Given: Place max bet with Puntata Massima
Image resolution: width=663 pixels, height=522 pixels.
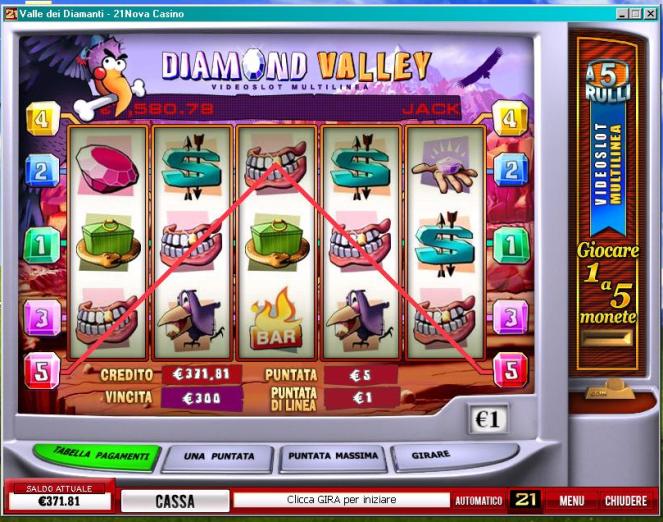Looking at the screenshot, I should coord(333,457).
